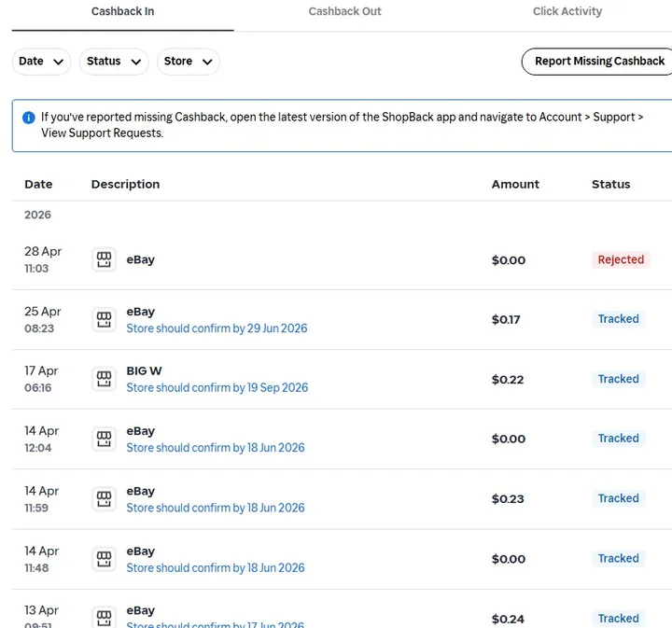Click the $0.24 amount
The height and width of the screenshot is (628, 672).
coord(508,619)
